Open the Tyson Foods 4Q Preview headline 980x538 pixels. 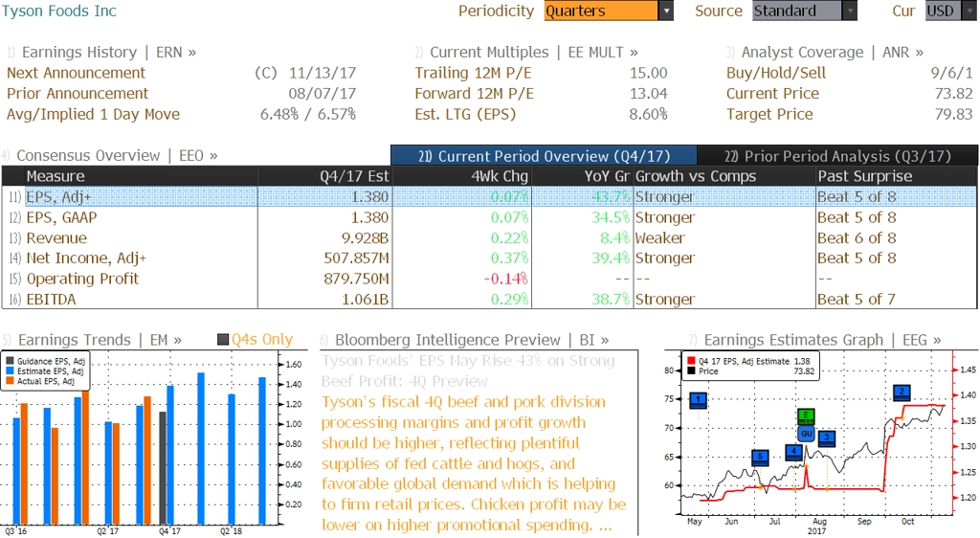pos(468,371)
